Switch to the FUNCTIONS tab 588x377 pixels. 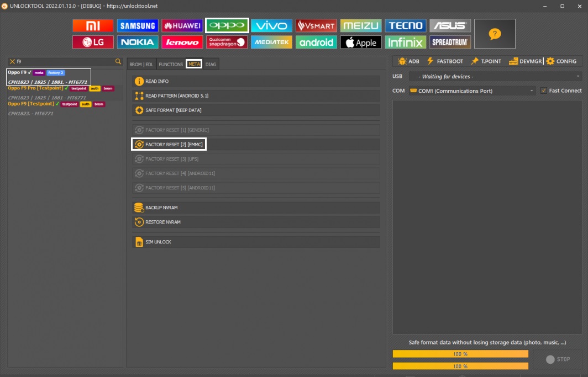pyautogui.click(x=171, y=65)
